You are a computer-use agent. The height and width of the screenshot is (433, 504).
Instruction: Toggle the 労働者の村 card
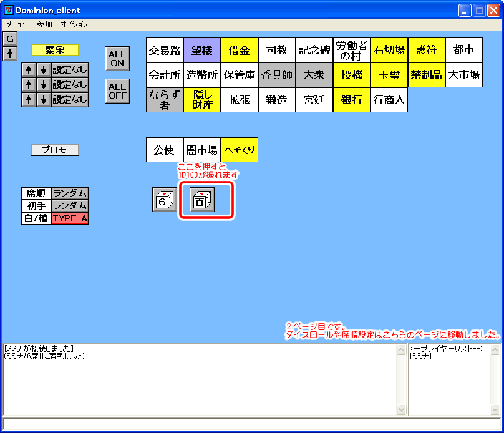(351, 50)
